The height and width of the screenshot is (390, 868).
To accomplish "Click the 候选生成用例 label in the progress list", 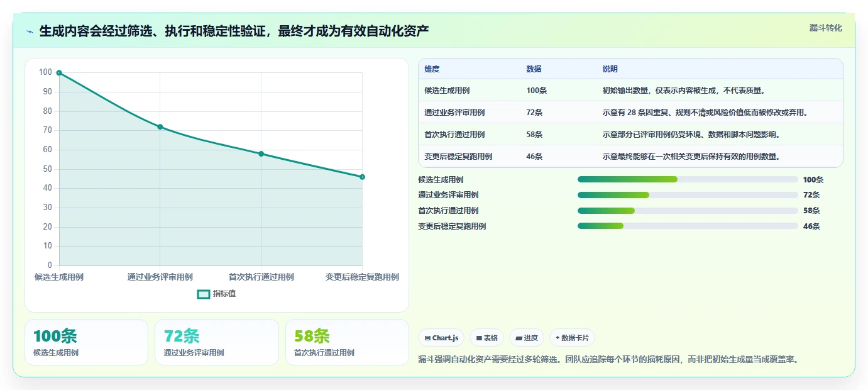I will [441, 180].
